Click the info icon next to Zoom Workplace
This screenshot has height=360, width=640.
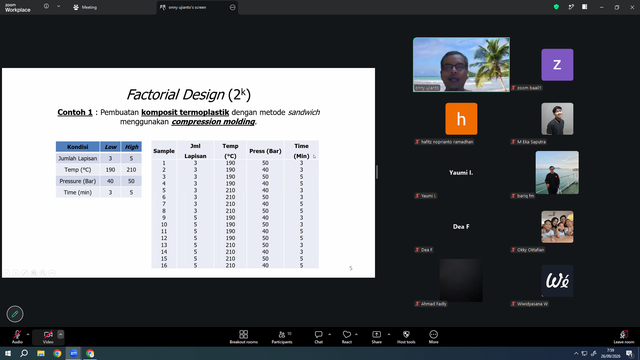(x=46, y=6)
